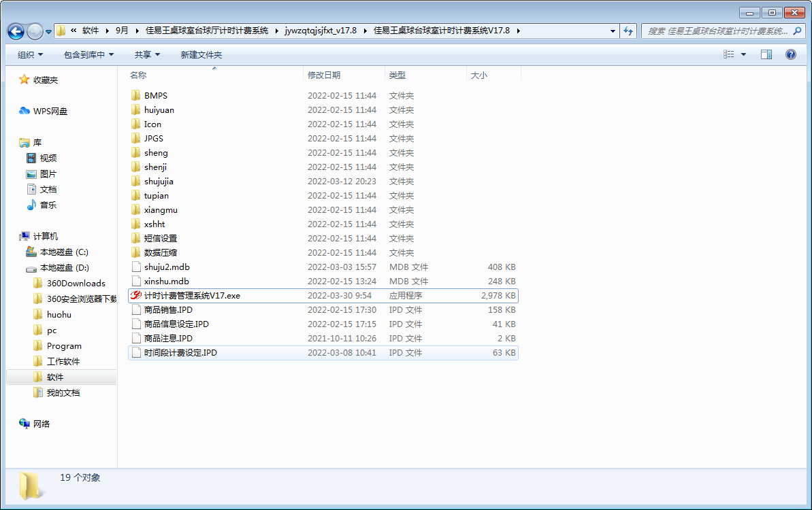This screenshot has width=812, height=510.
Task: Click the refresh button beside address bar
Action: point(628,31)
